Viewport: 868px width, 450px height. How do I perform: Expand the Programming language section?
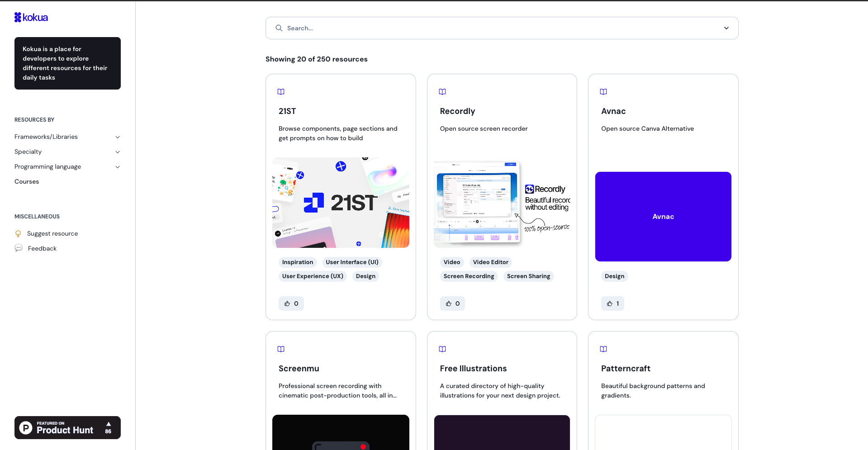(67, 167)
